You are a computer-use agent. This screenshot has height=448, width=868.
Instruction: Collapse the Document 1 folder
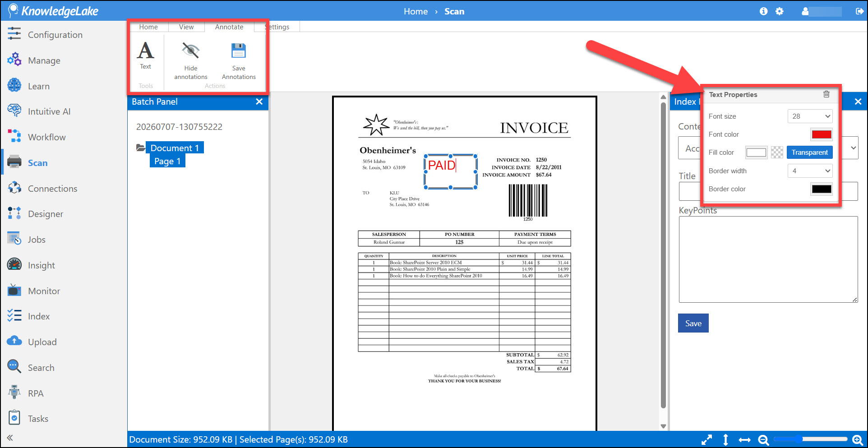pos(140,148)
